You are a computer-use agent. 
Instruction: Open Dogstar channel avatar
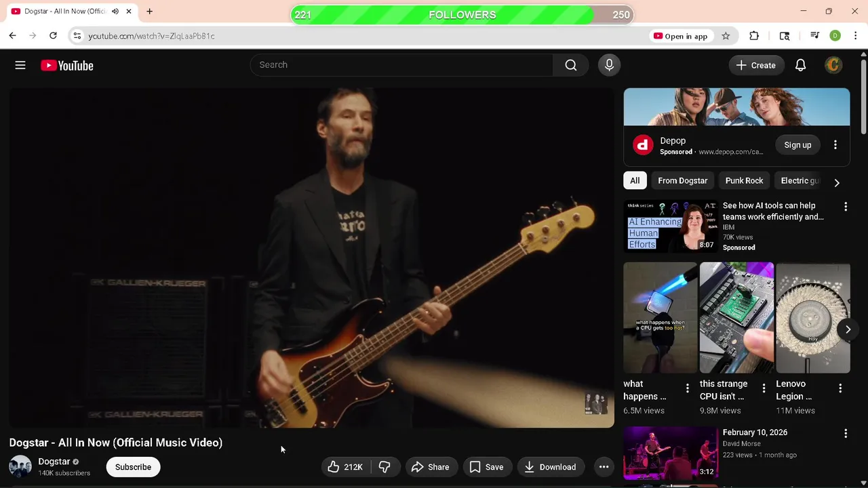coord(20,467)
